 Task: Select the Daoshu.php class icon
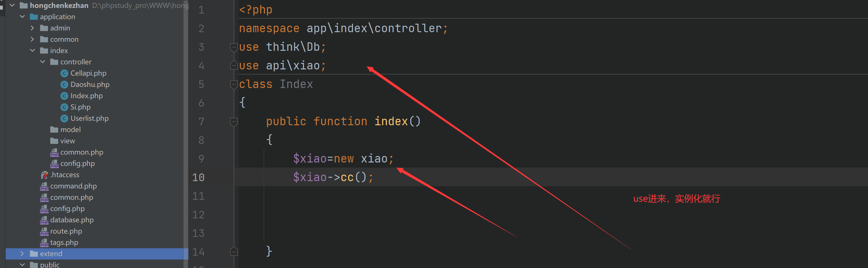click(x=64, y=85)
